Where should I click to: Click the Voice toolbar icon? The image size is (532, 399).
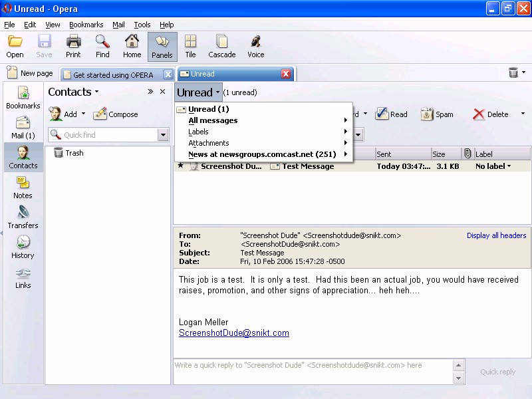(255, 47)
